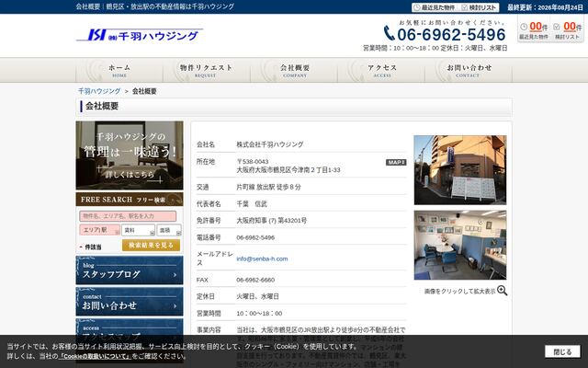This screenshot has height=368, width=588.
Task: Click the FREE SEARCH フリー検索 header
Action: click(130, 200)
